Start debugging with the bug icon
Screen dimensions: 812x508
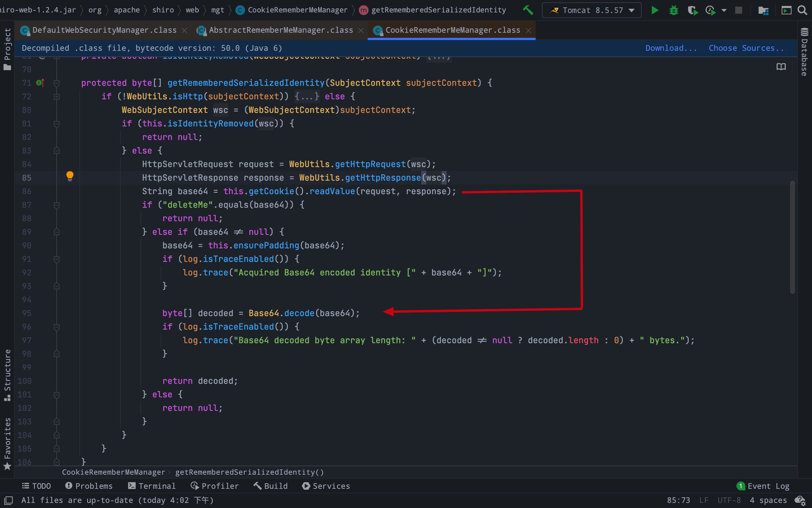coord(673,10)
